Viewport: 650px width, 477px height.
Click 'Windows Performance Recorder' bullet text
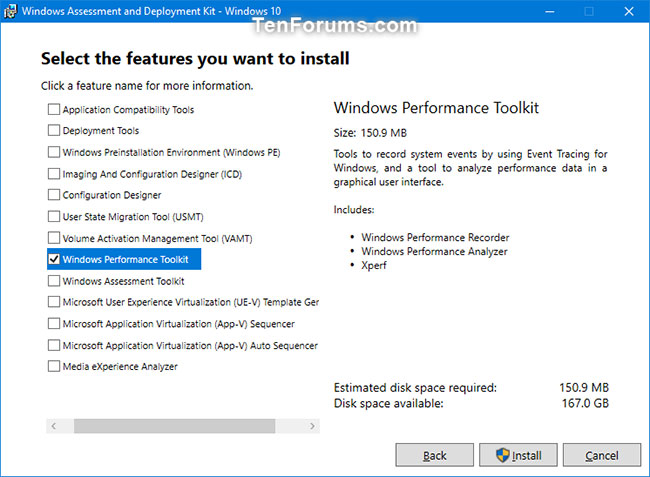[x=435, y=237]
